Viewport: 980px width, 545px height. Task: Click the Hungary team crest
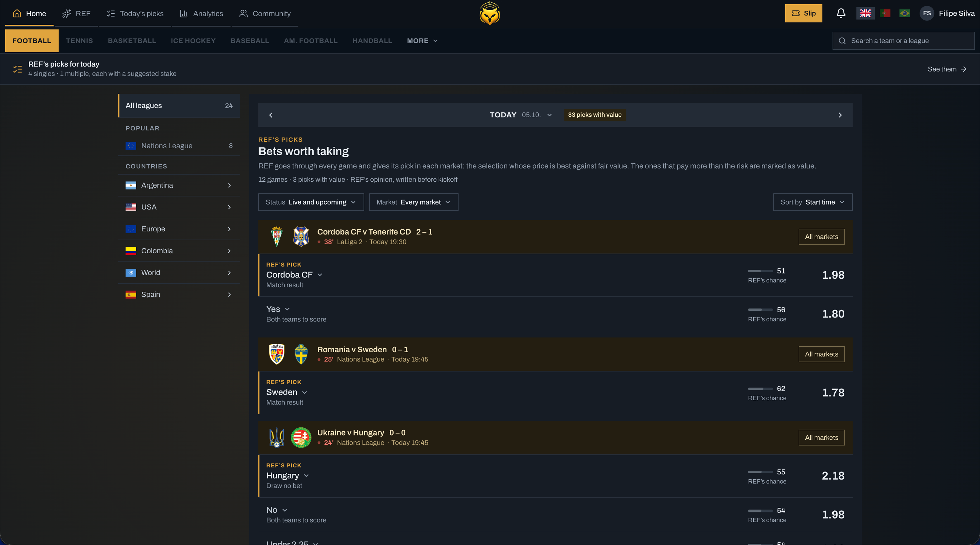301,437
